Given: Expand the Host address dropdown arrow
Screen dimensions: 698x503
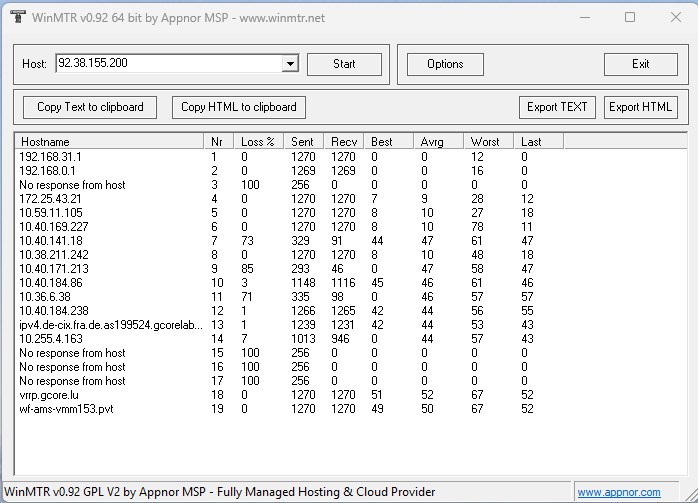Looking at the screenshot, I should pos(290,64).
